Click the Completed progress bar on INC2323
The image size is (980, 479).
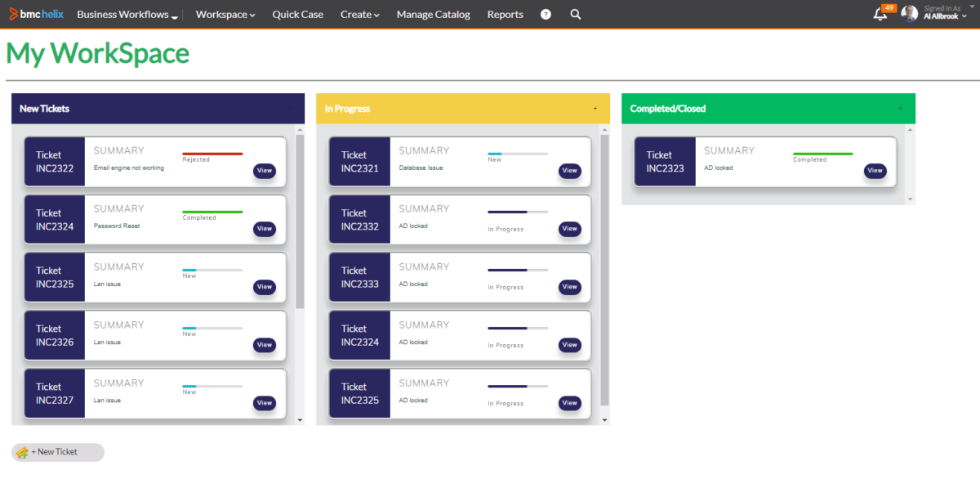[823, 154]
